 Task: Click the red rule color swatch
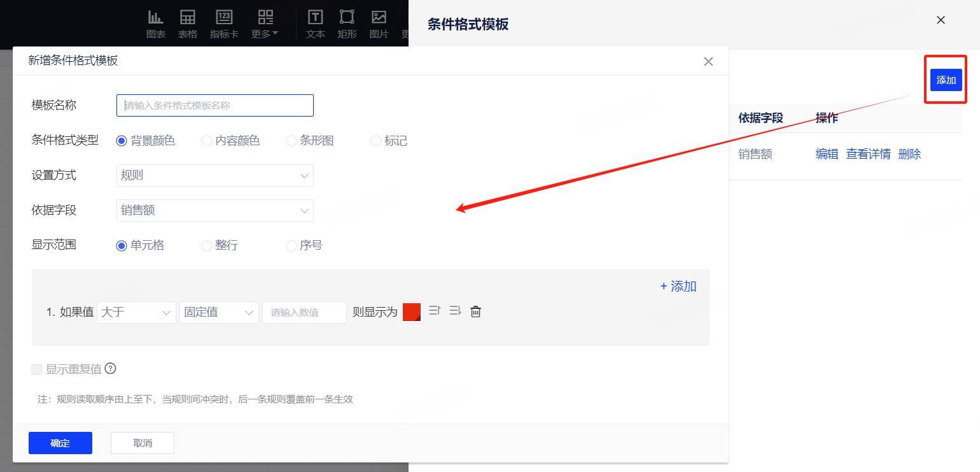click(412, 312)
